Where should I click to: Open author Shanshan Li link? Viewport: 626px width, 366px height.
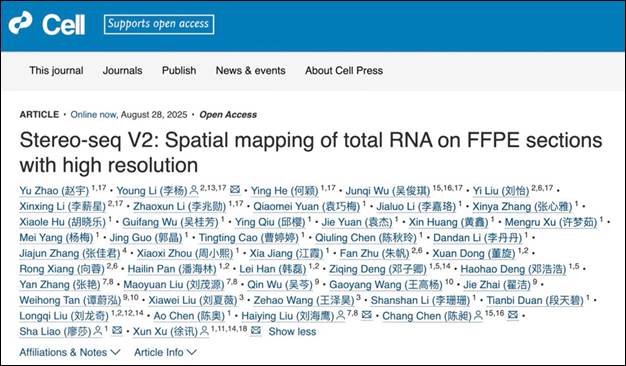point(420,300)
